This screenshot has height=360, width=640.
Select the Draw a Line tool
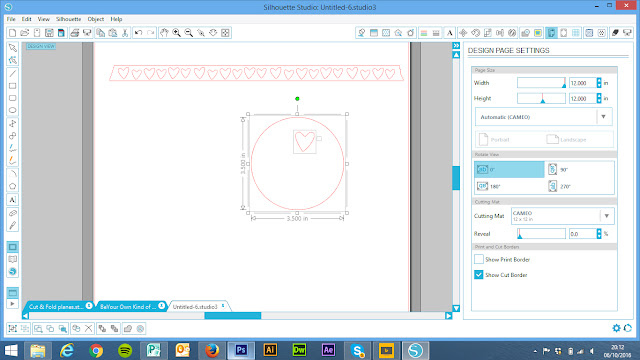13,73
